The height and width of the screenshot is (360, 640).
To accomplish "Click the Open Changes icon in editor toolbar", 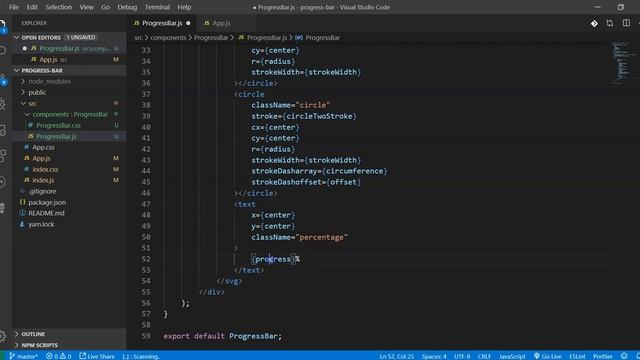I will point(610,23).
